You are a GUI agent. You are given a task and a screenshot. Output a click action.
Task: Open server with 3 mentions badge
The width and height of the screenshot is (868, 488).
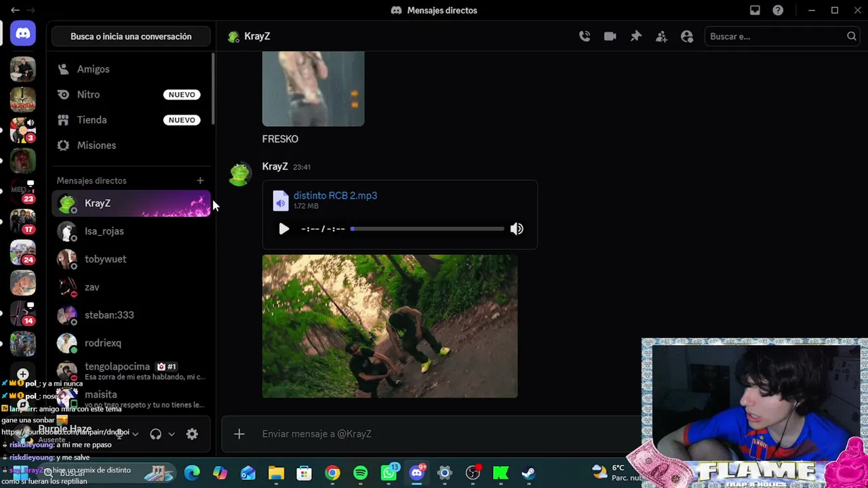(x=22, y=129)
